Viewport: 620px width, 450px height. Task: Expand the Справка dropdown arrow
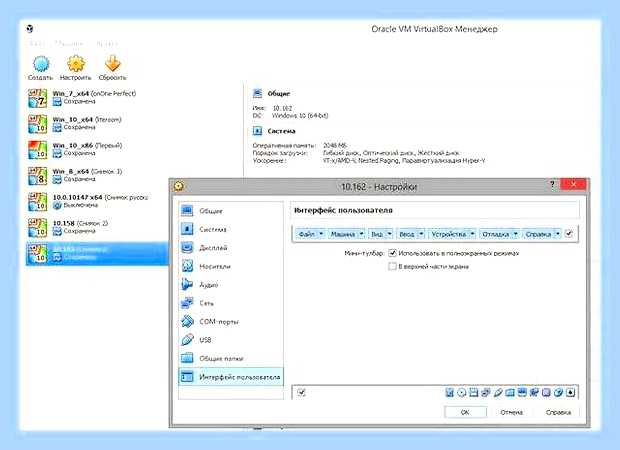(x=557, y=234)
